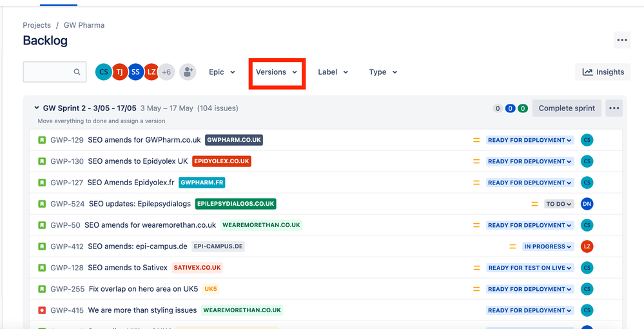This screenshot has height=329, width=644.
Task: Open the Versions filter dropdown
Action: coord(277,72)
